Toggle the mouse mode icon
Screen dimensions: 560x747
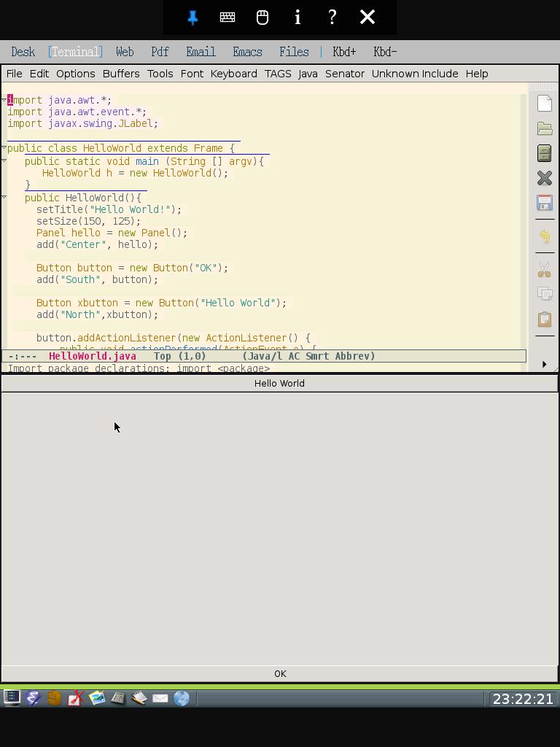[x=262, y=18]
